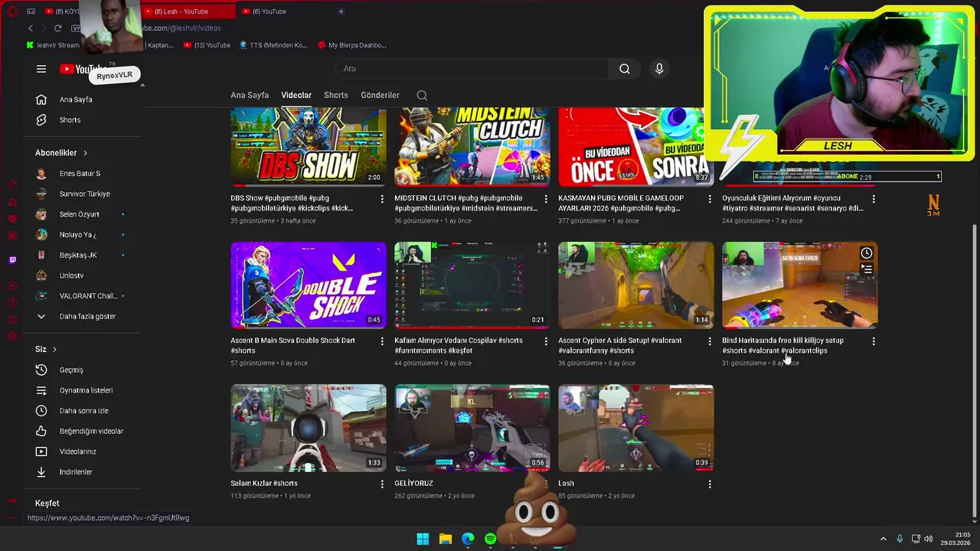Open a new browser tab
This screenshot has height=551, width=980.
pos(341,11)
